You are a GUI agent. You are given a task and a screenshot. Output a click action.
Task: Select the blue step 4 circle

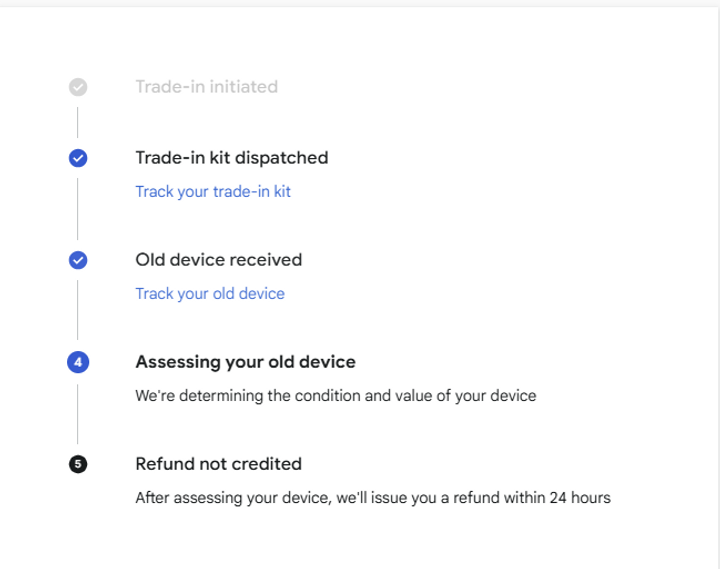[x=78, y=362]
